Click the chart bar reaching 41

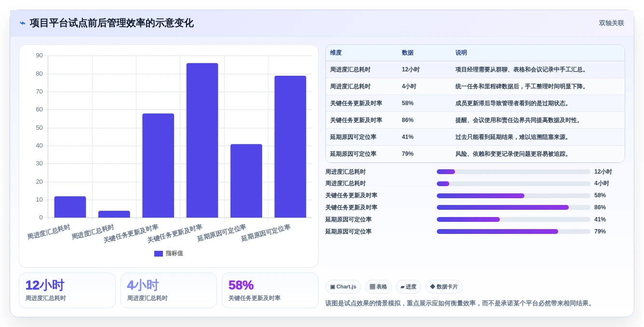pyautogui.click(x=246, y=181)
